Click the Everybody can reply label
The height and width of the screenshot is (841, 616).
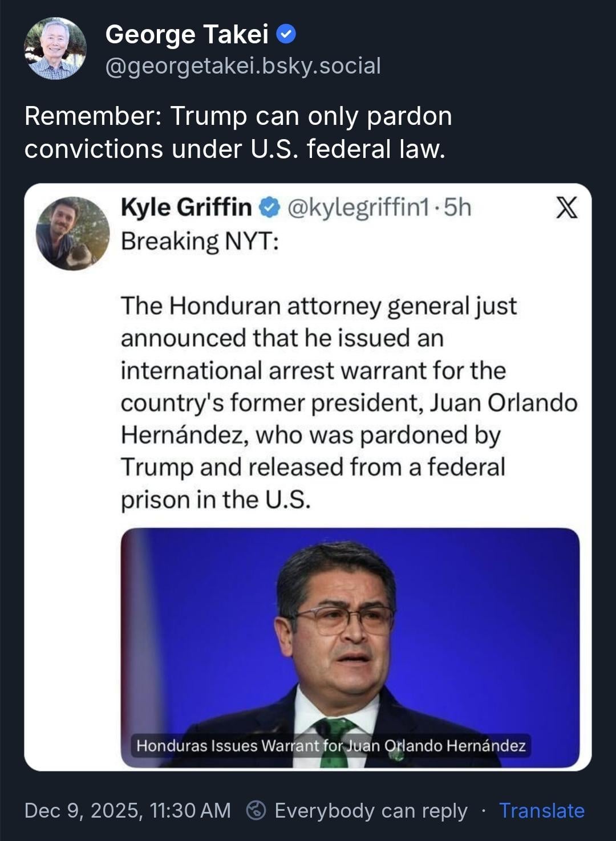[371, 810]
